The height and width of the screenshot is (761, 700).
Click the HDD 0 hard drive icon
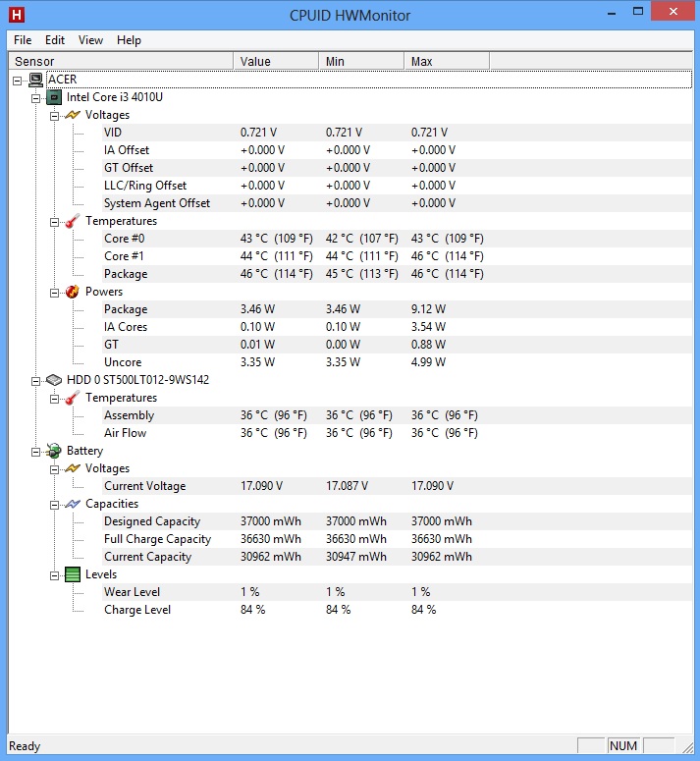54,380
